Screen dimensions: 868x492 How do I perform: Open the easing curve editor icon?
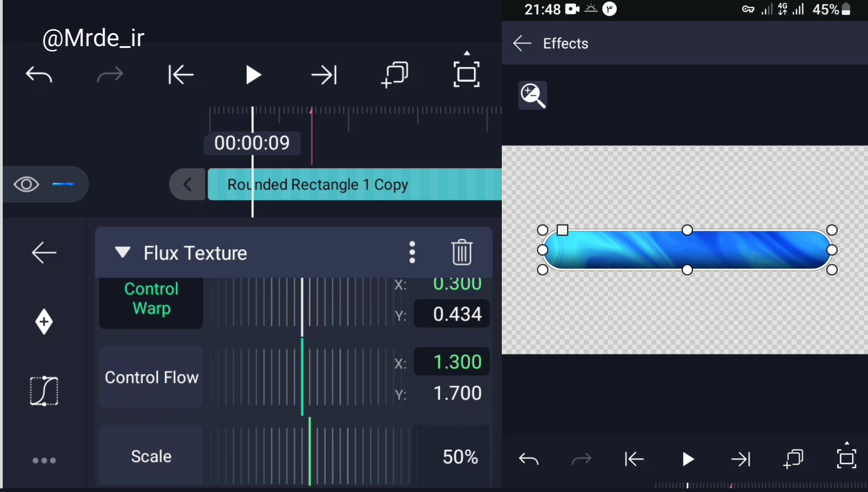(44, 391)
